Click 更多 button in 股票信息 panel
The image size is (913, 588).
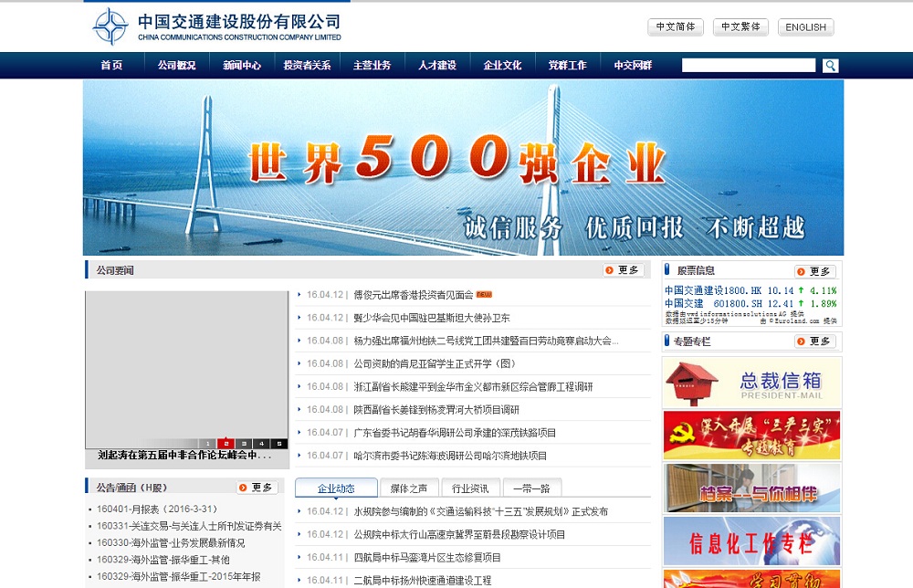pyautogui.click(x=815, y=271)
